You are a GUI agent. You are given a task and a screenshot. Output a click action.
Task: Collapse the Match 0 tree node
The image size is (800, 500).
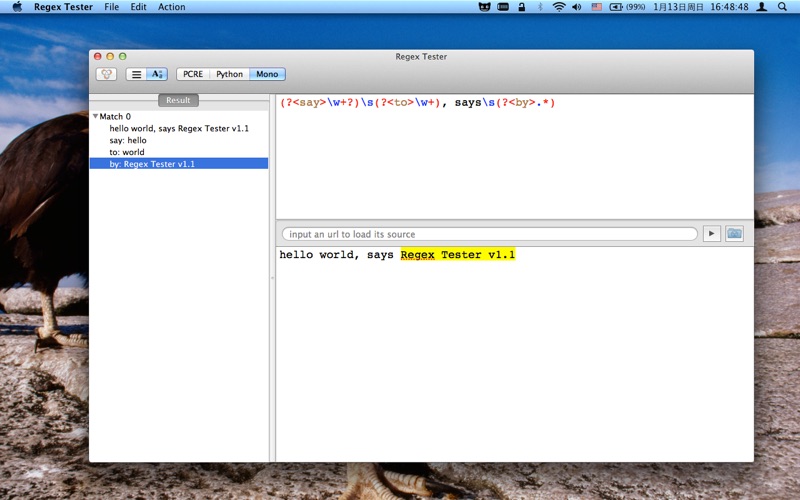pyautogui.click(x=95, y=116)
